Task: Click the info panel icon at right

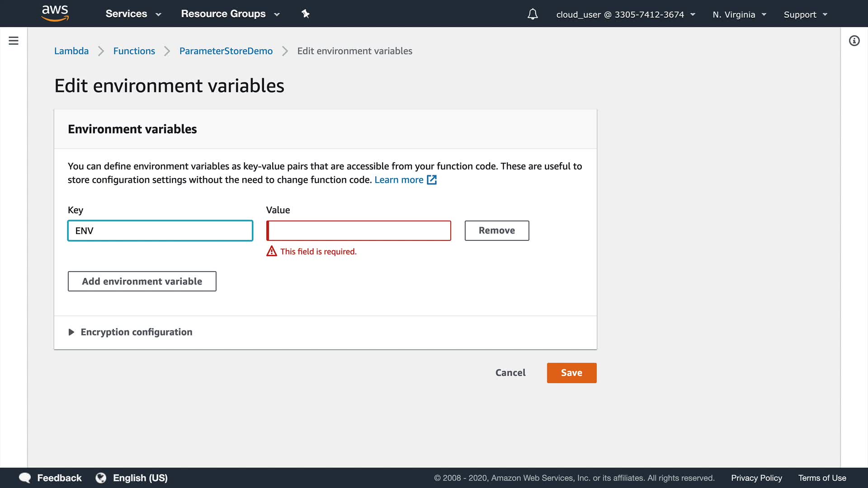Action: tap(854, 41)
